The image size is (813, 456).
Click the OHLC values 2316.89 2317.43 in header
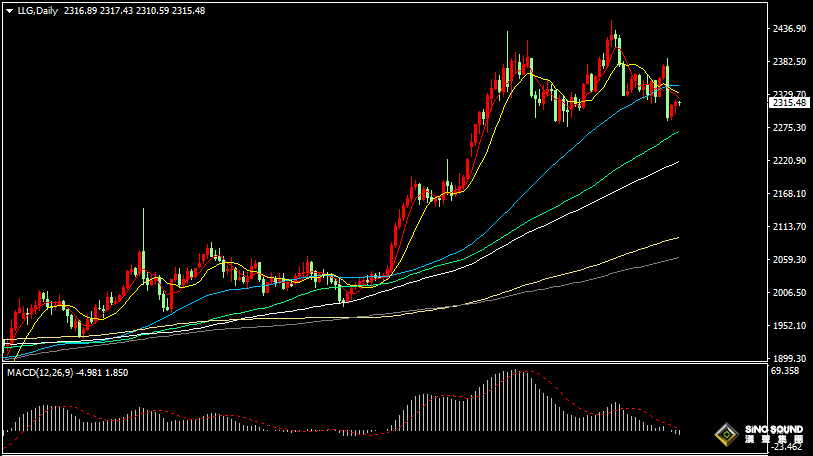pos(97,10)
